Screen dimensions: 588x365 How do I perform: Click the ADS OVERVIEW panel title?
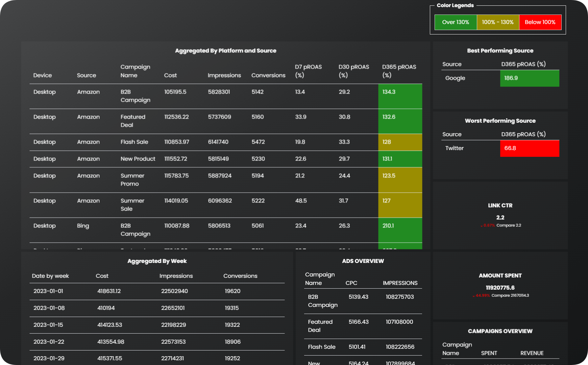[x=363, y=261]
